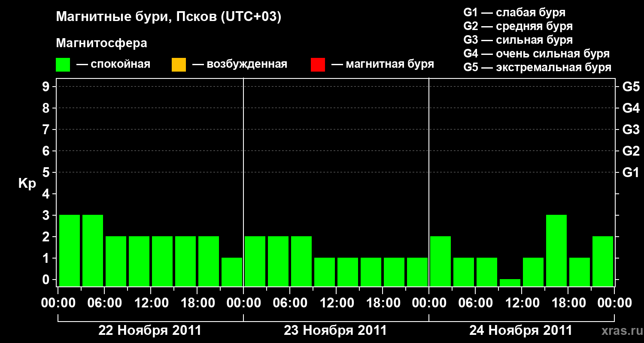This screenshot has width=644, height=343.
Task: Click the orange 'возбужденная' legend swatch
Action: point(179,65)
